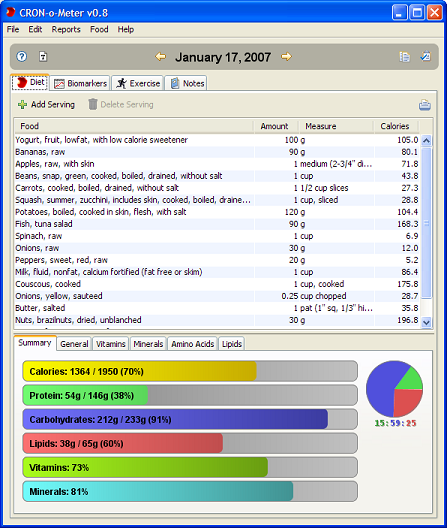Click the food list scrollbar down arrow
This screenshot has height=528, width=447.
click(426, 322)
